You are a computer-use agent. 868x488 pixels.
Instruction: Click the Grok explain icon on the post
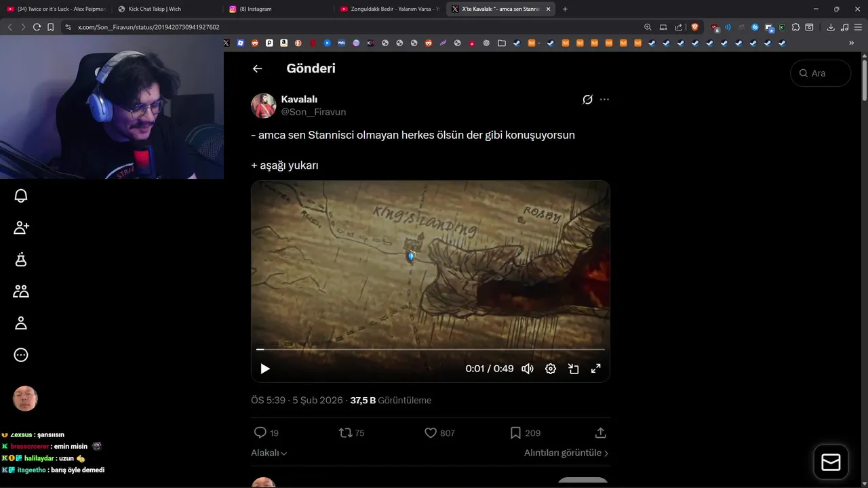(587, 100)
